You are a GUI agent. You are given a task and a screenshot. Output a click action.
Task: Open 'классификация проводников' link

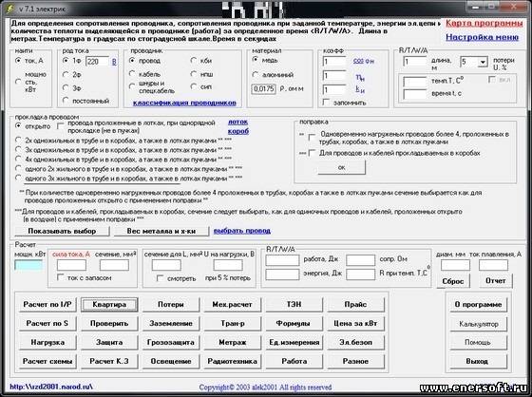(x=184, y=103)
